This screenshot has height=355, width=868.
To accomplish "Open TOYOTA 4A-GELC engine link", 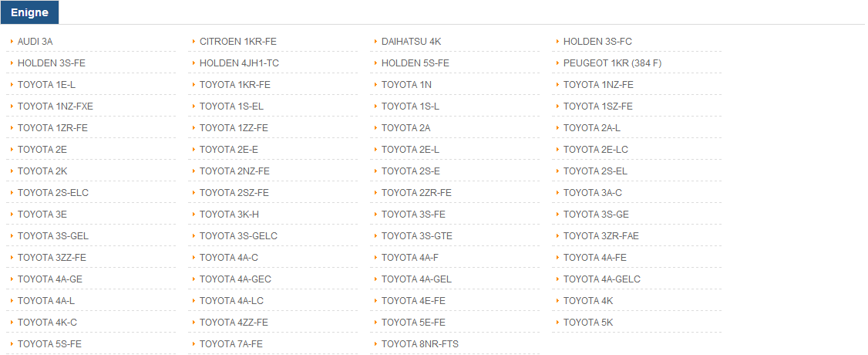I will [x=602, y=279].
